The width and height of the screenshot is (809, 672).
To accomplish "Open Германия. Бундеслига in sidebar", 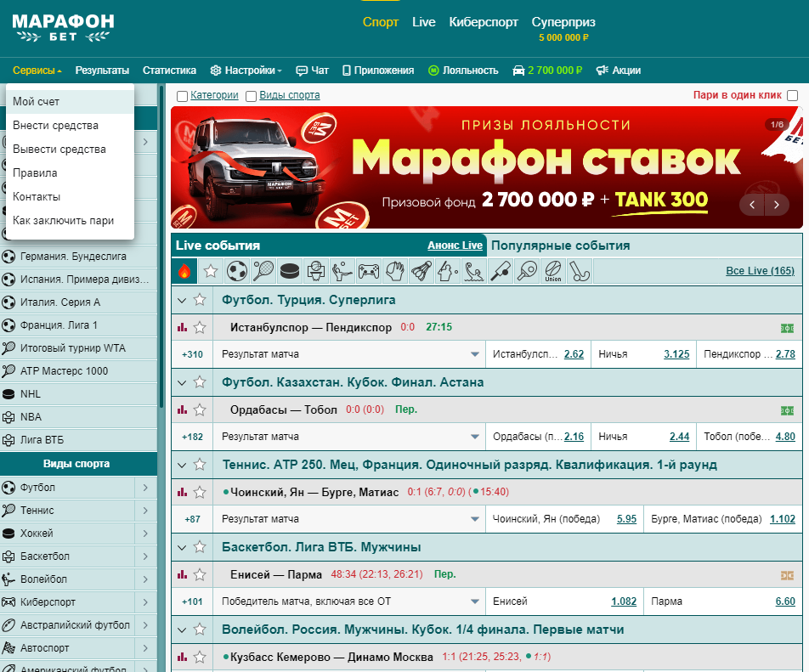I will [x=78, y=257].
